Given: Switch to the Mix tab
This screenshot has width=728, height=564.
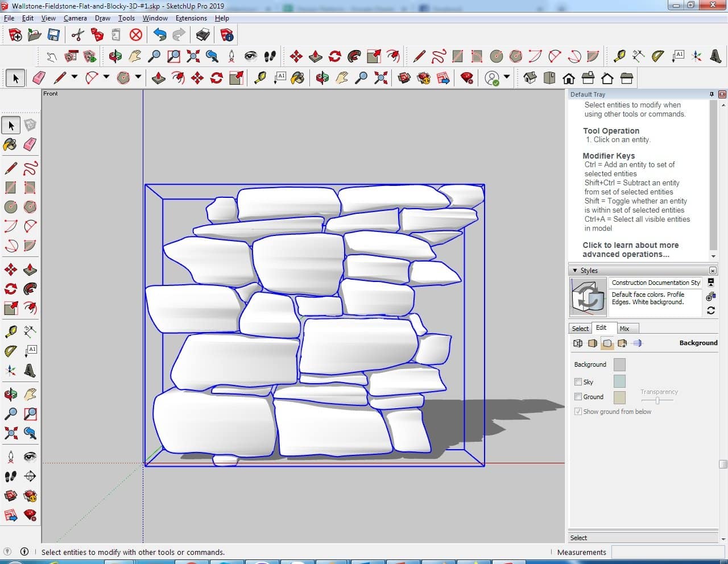Looking at the screenshot, I should click(x=624, y=329).
